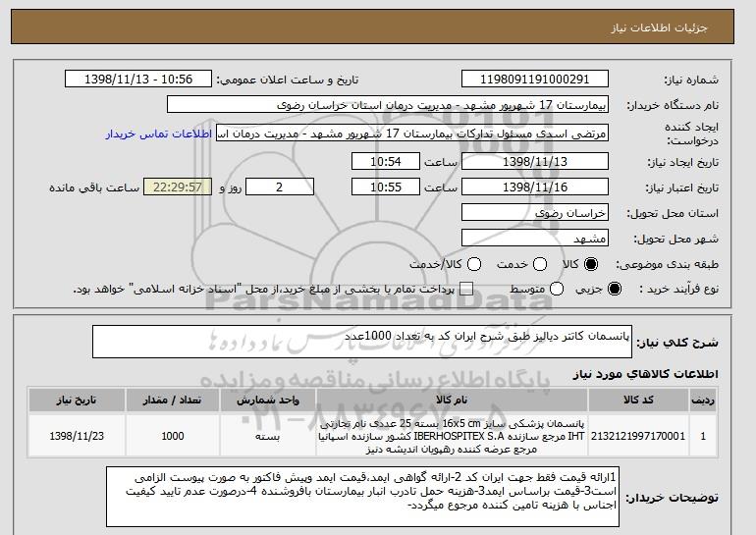
Task: Click the need number field 1198091191000291
Action: click(x=535, y=80)
